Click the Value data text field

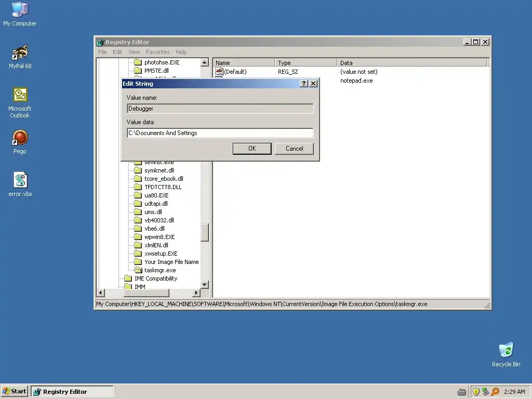click(220, 133)
